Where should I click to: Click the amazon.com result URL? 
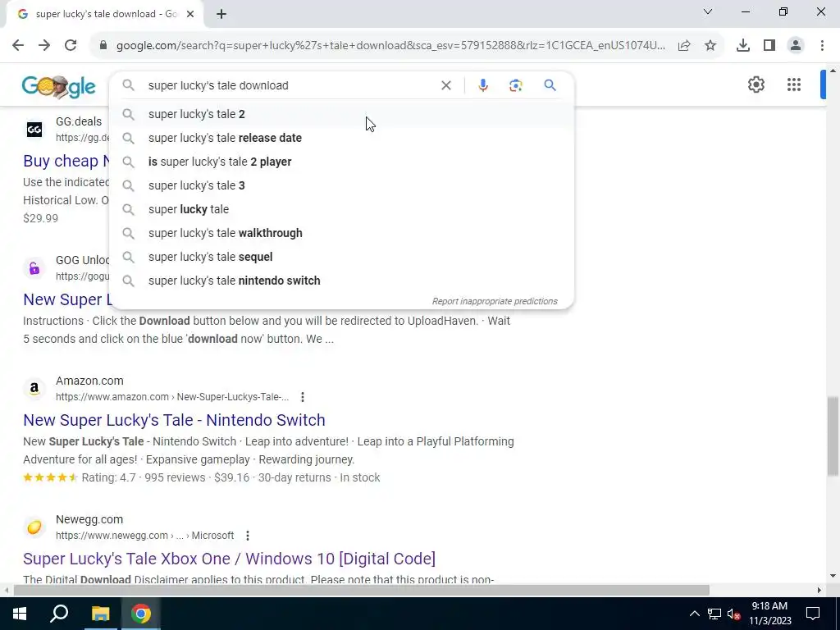pos(172,397)
